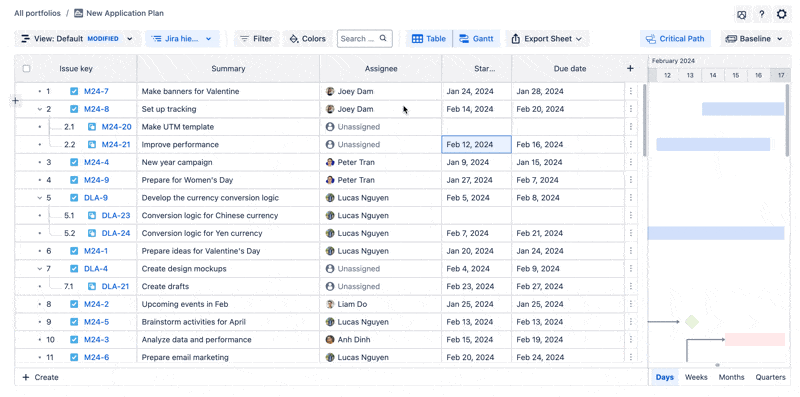Click Joey Dam avatar on M24-7 row
The image size is (800, 397).
click(x=330, y=91)
